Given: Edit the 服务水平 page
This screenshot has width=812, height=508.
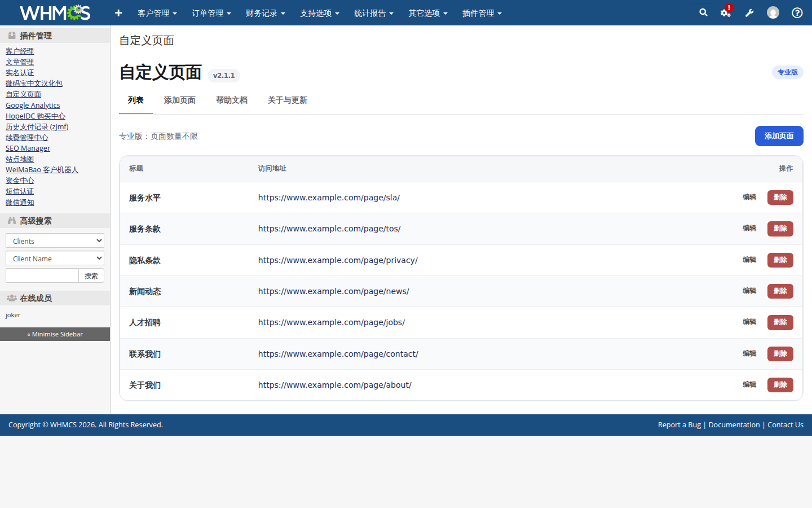Looking at the screenshot, I should coord(749,198).
